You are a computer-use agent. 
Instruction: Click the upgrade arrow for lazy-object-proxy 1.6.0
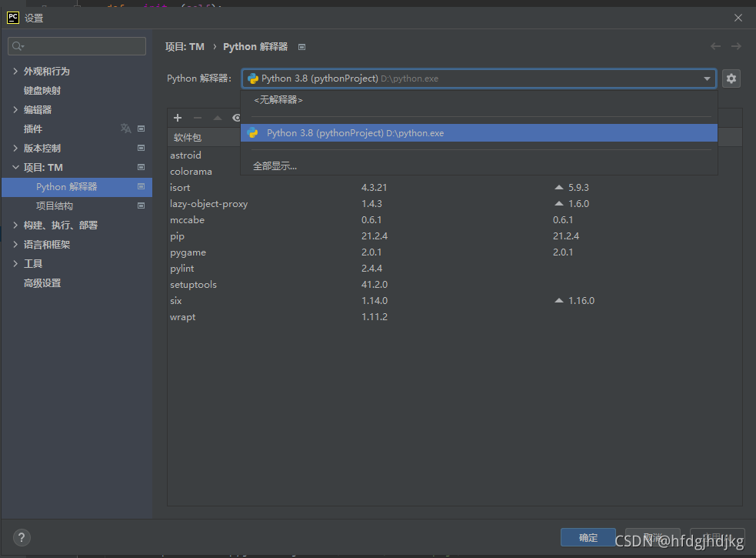[559, 203]
